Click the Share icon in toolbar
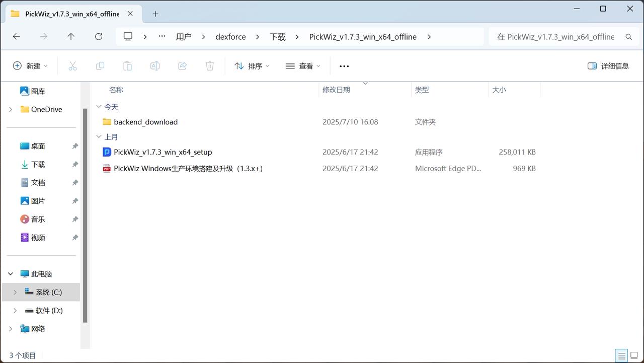 pos(183,66)
